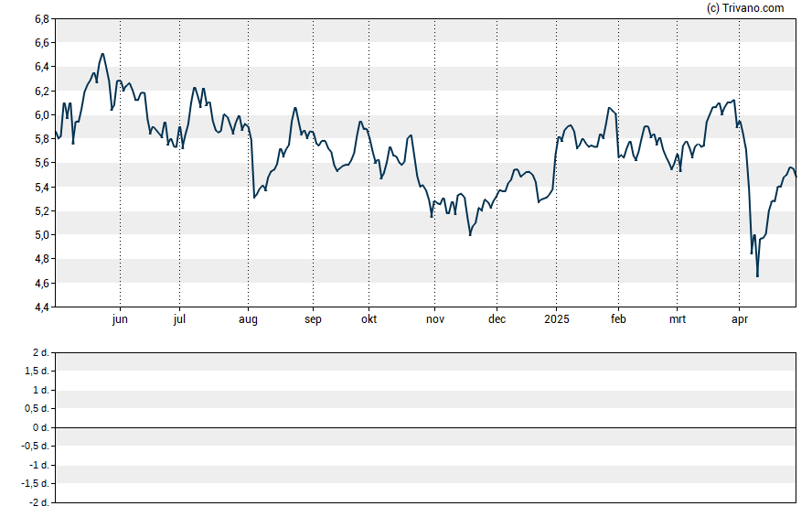Viewport: 812px width, 517px height.
Task: Click the '6,2' price axis label
Action: [x=42, y=92]
